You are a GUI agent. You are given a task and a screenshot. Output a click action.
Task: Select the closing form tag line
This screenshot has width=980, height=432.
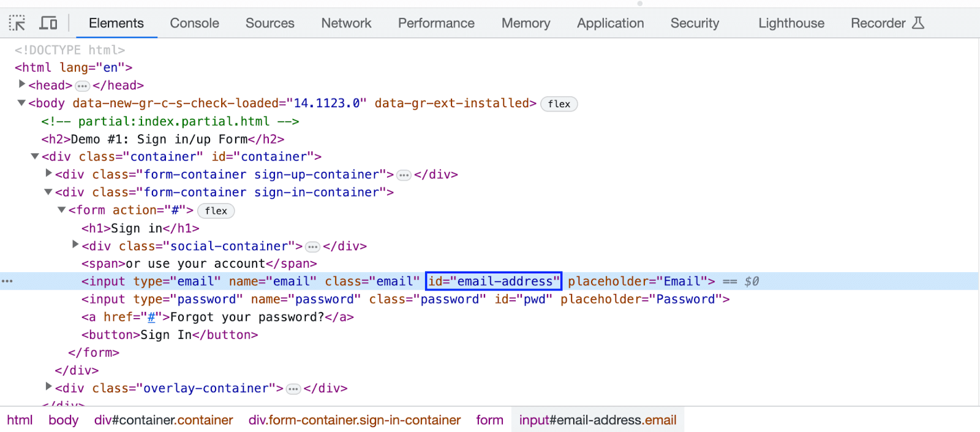point(94,353)
